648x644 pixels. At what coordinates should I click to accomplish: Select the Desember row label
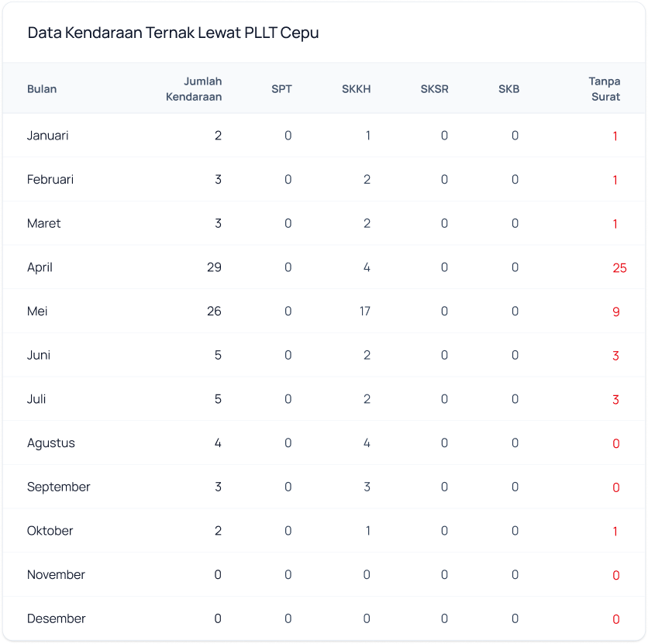[x=57, y=618]
